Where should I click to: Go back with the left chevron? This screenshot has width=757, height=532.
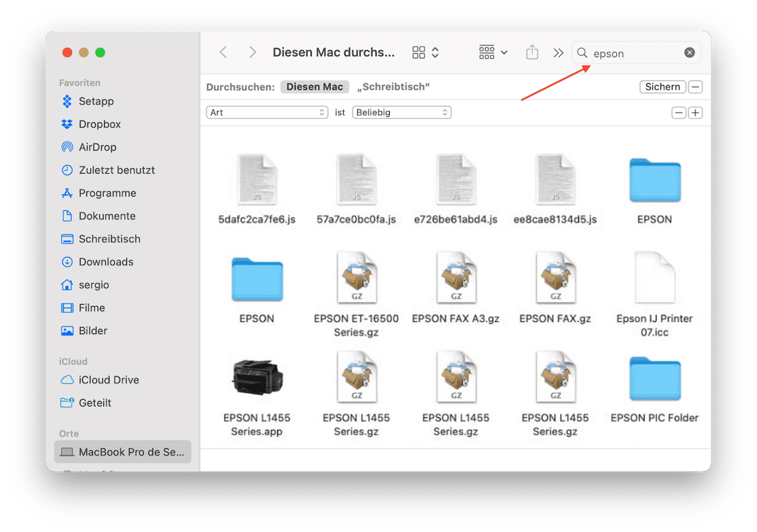tap(223, 53)
